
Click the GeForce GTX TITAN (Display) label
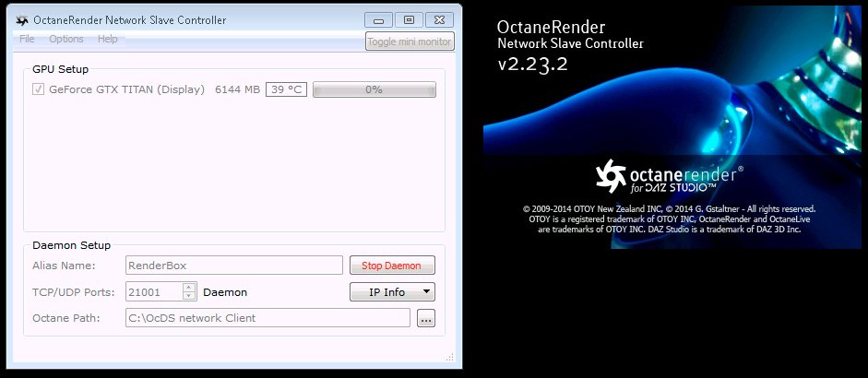click(126, 89)
